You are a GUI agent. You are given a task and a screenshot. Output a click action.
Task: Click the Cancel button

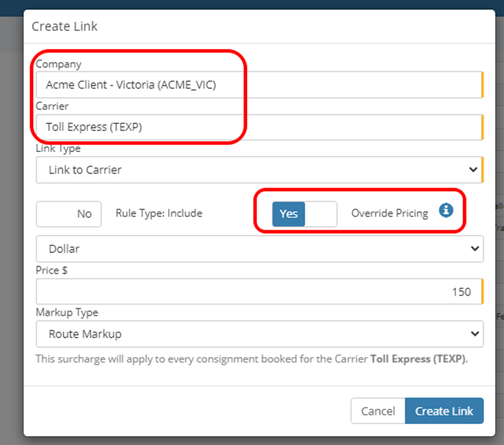click(x=378, y=411)
